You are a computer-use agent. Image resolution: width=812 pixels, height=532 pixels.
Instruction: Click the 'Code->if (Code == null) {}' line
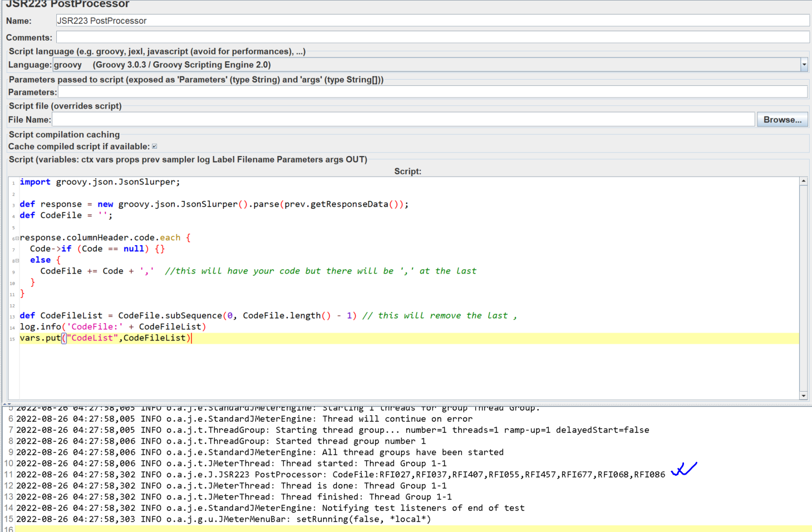[x=97, y=249]
